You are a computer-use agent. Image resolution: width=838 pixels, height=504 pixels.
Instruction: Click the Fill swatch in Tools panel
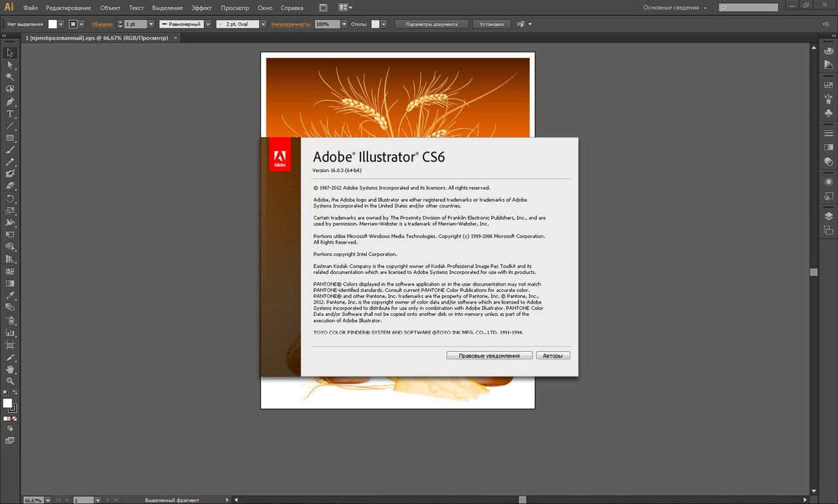pos(7,403)
